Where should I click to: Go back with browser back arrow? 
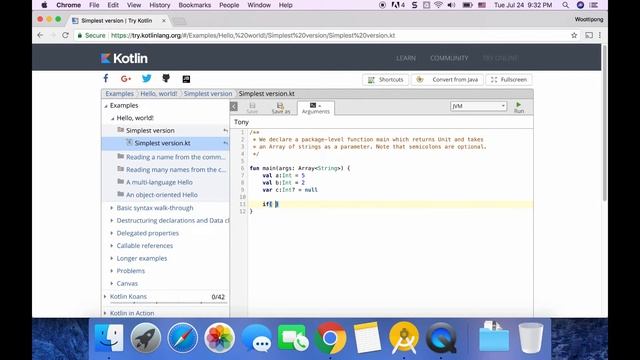[x=40, y=36]
